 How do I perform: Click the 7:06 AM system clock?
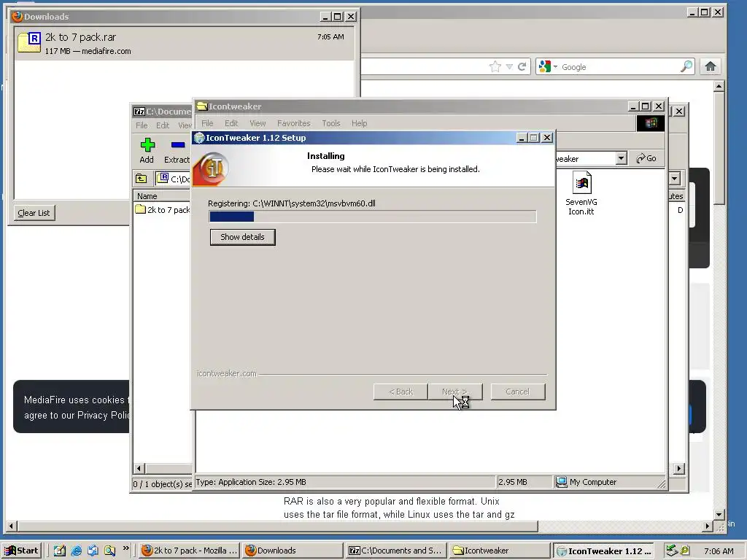pyautogui.click(x=719, y=551)
